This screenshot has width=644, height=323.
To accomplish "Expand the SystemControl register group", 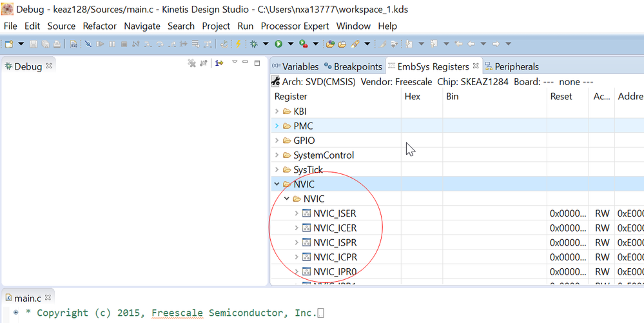I will pyautogui.click(x=277, y=155).
